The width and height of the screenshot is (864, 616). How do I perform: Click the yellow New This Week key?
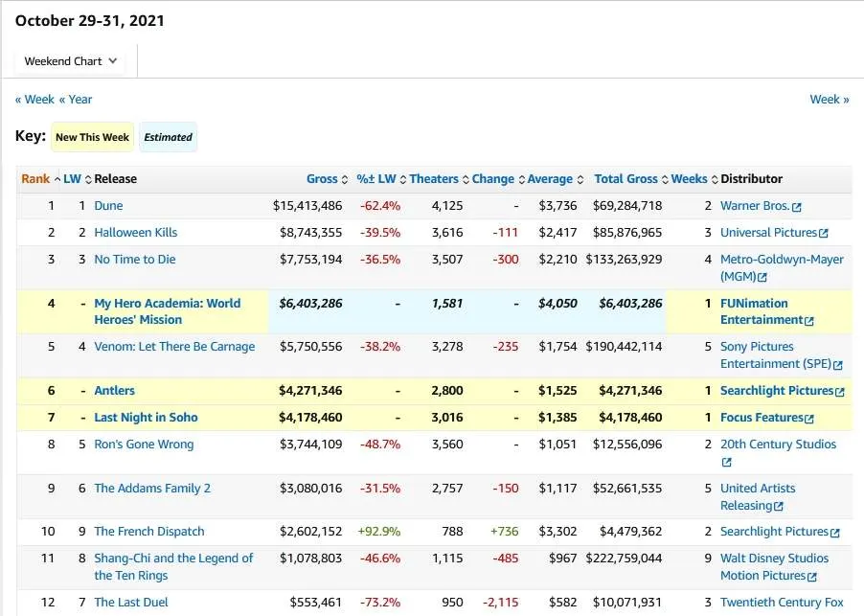pos(92,137)
